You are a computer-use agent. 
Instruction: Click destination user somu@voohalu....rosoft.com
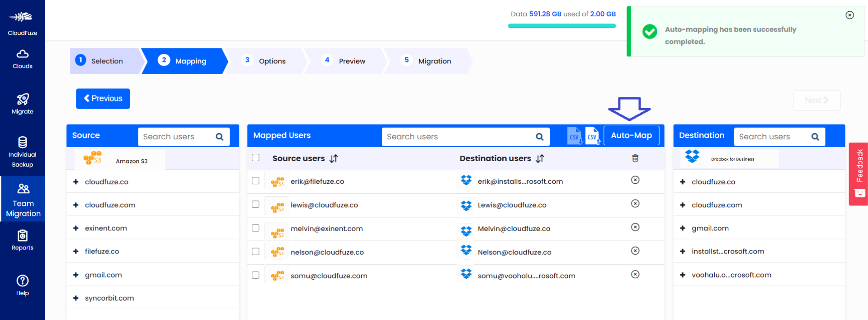527,276
